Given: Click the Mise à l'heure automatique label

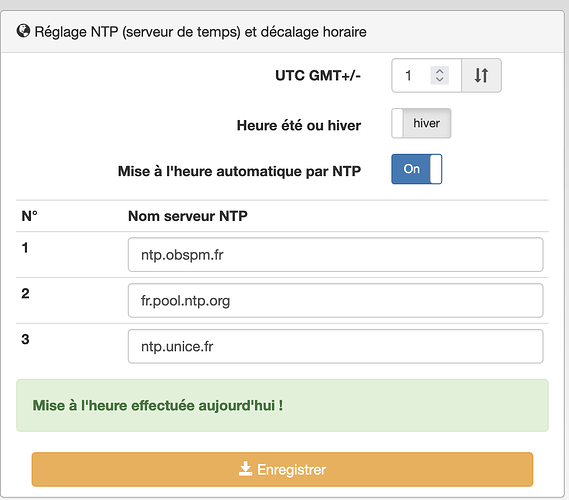Looking at the screenshot, I should click(239, 171).
